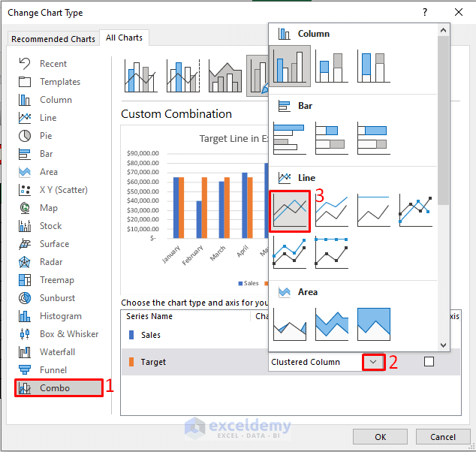This screenshot has width=476, height=452.
Task: Open Clustered Column combo box for Target
Action: point(327,362)
